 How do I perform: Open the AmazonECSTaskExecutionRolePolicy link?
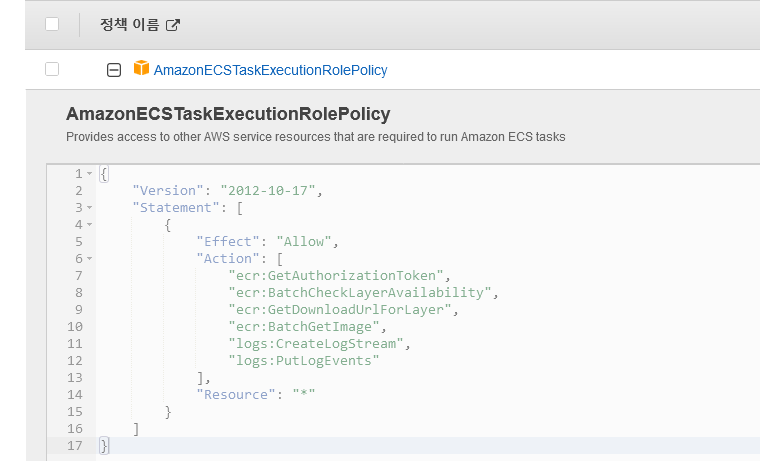point(270,70)
